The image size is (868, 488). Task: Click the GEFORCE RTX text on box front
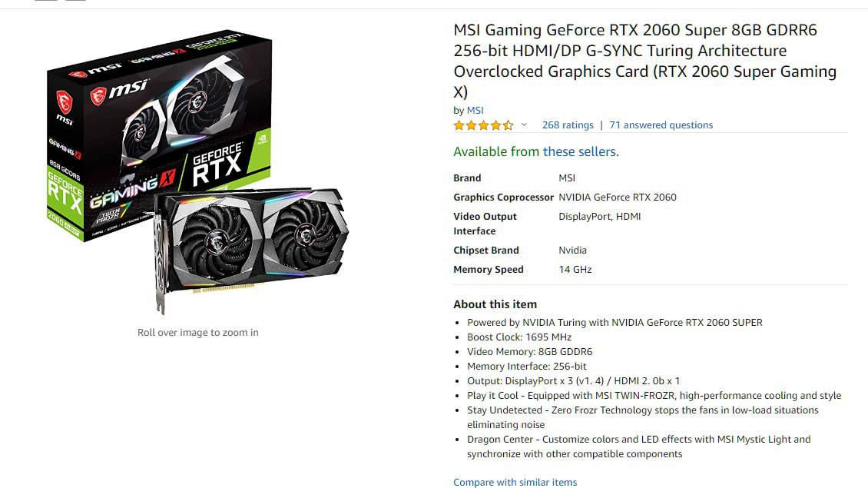(217, 164)
